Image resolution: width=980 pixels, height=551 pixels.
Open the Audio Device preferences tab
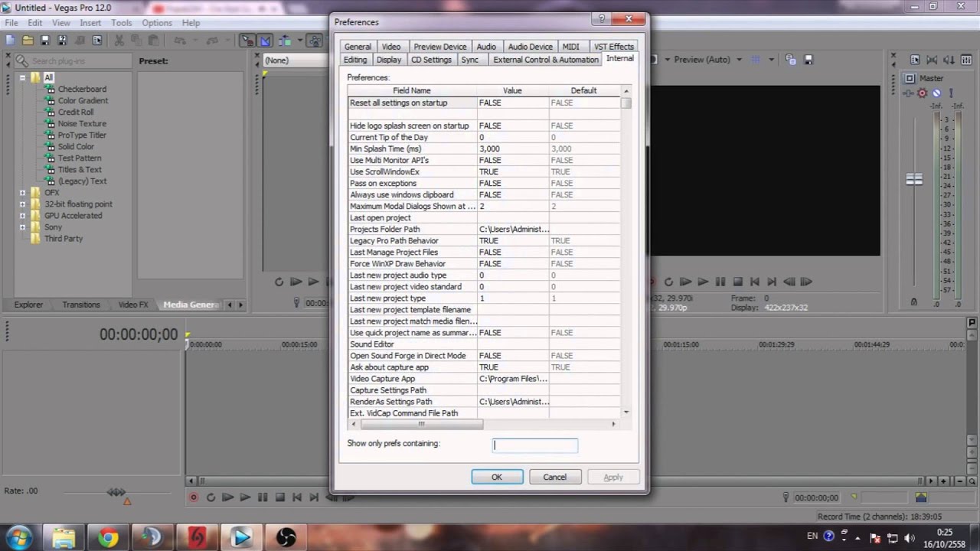click(x=530, y=47)
